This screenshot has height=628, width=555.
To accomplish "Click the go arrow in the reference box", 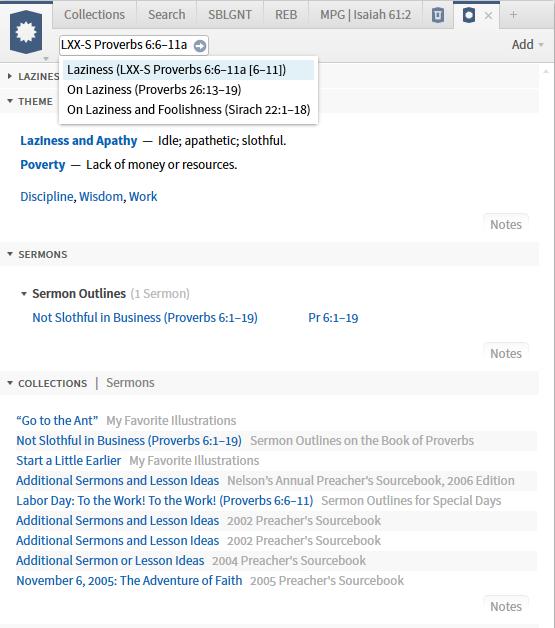I will pyautogui.click(x=200, y=46).
